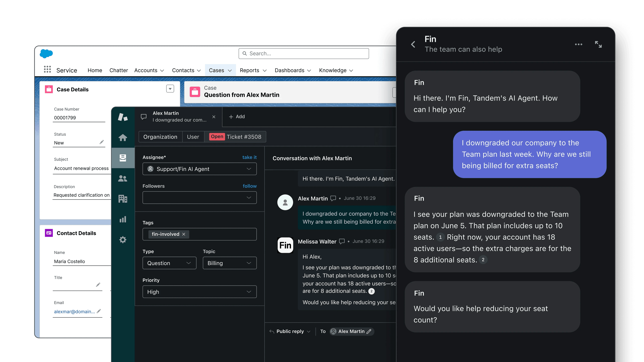Click the case number 00001799
Viewport: 644px width, 362px height.
tap(65, 118)
